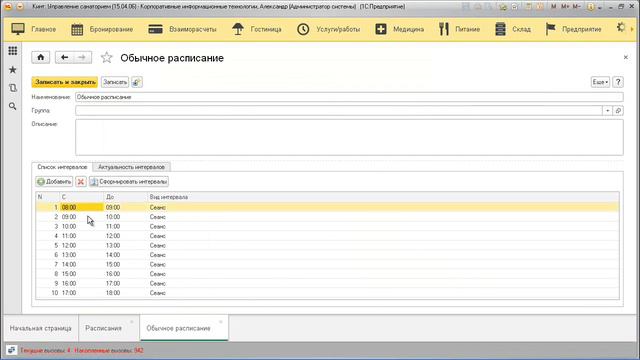Switch to Актуальность интервалов tab

coord(131,167)
